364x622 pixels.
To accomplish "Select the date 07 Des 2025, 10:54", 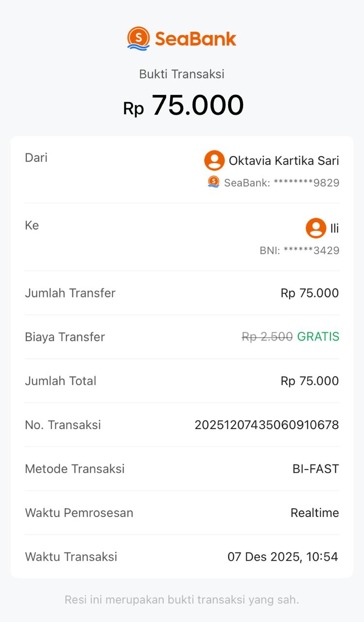I will pyautogui.click(x=283, y=557).
